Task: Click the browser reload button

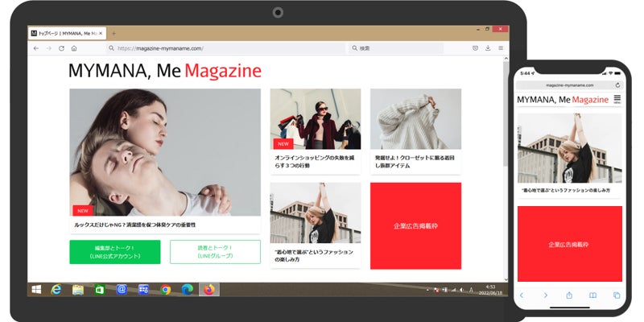Action: [x=61, y=48]
